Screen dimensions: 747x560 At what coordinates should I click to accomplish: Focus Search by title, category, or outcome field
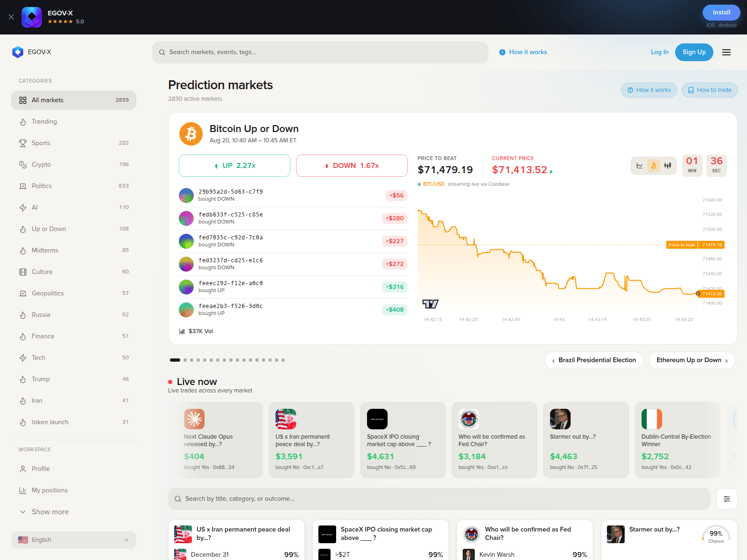pos(439,499)
